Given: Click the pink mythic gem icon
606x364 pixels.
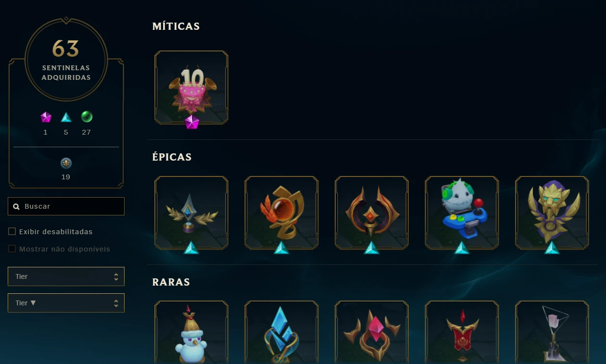Looking at the screenshot, I should [46, 117].
